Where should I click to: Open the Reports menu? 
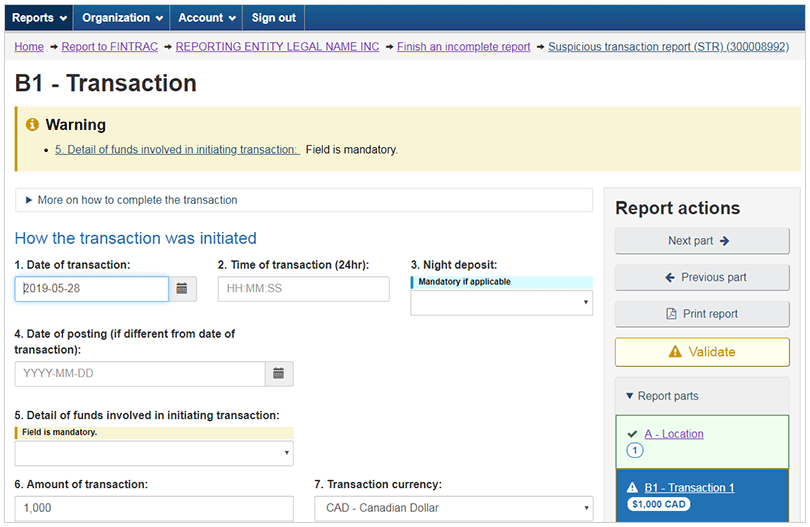(x=39, y=18)
